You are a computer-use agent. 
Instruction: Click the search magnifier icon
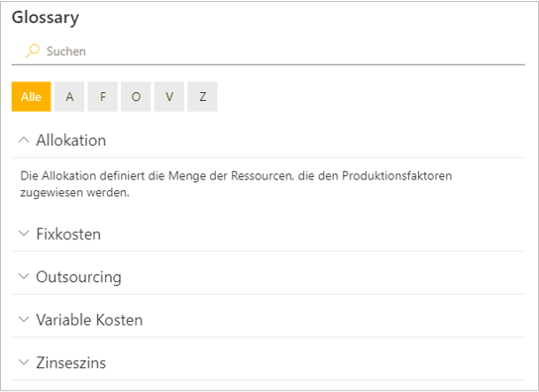(x=32, y=51)
